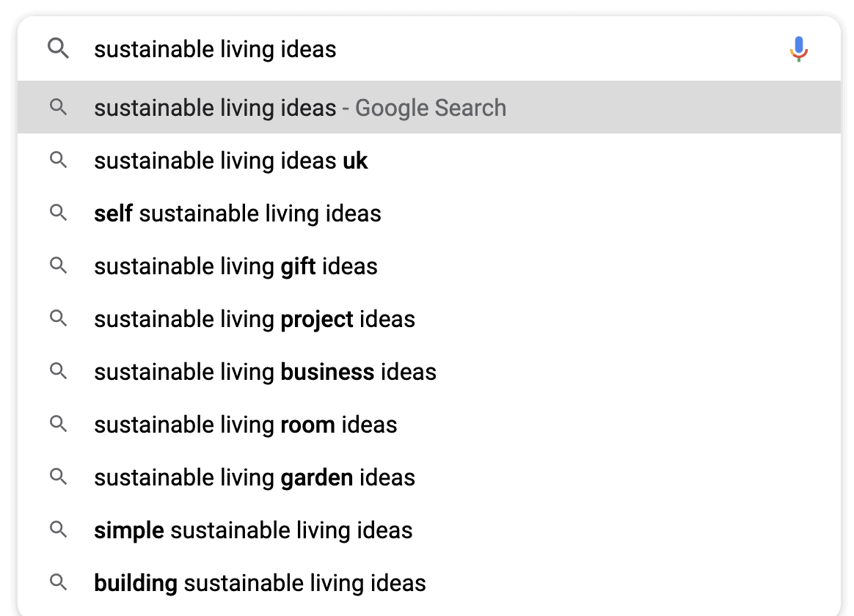Open the 'building sustainable living ideas' suggestion
Viewport: 854px width, 616px height.
coord(260,583)
